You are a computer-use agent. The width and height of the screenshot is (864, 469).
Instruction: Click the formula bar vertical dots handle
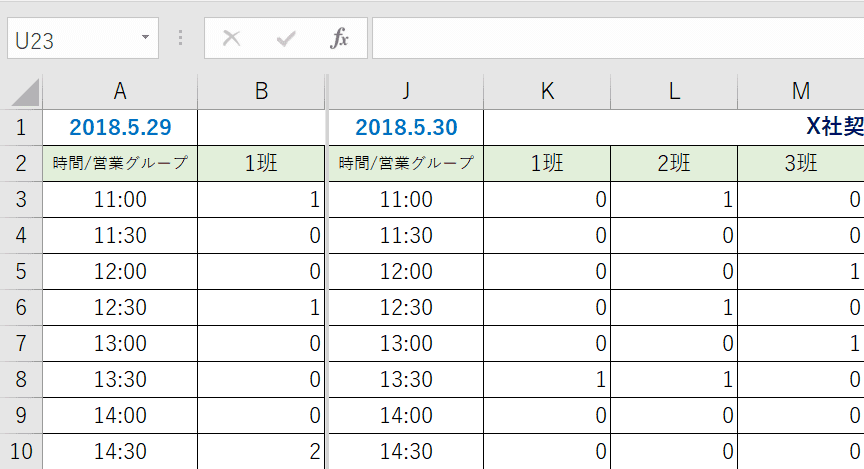click(180, 38)
